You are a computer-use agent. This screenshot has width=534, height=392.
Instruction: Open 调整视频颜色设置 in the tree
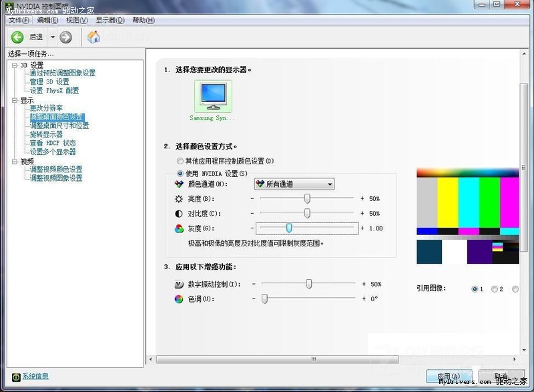coord(56,169)
